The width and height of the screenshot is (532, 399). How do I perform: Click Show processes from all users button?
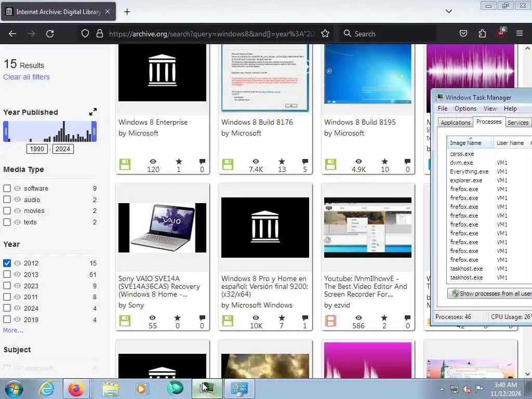[489, 294]
